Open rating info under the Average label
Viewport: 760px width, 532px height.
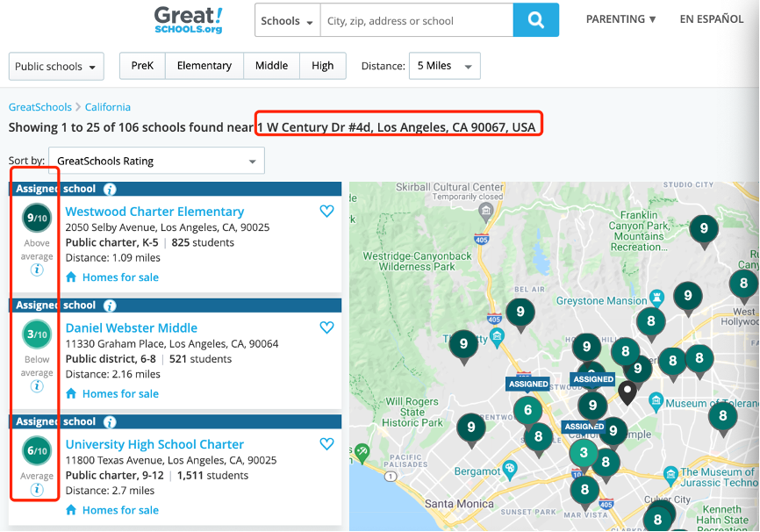click(37, 489)
